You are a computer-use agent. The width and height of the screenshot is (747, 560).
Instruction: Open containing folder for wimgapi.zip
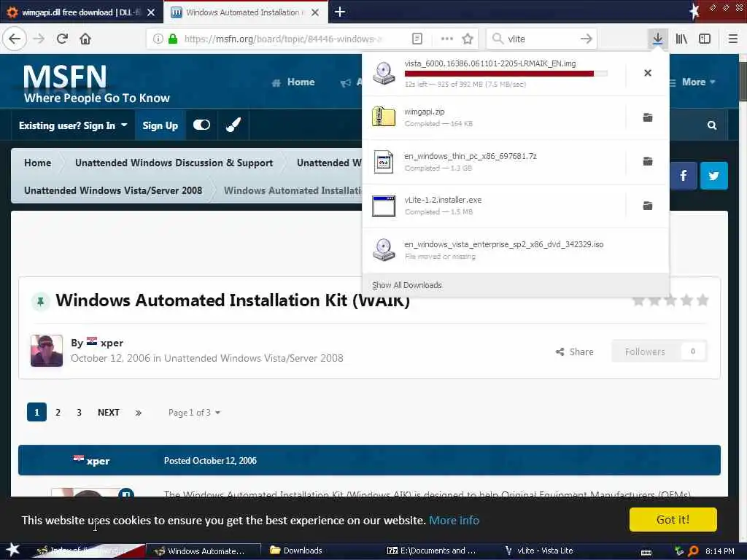648,117
